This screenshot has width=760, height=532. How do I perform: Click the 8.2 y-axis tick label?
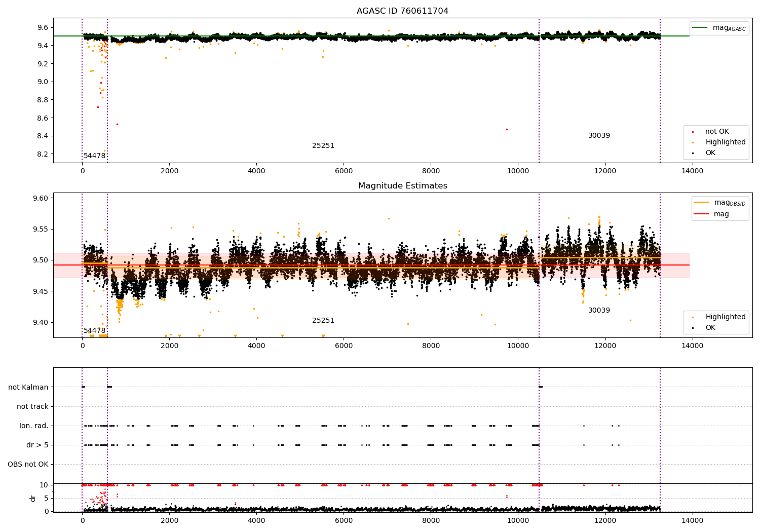tap(44, 154)
